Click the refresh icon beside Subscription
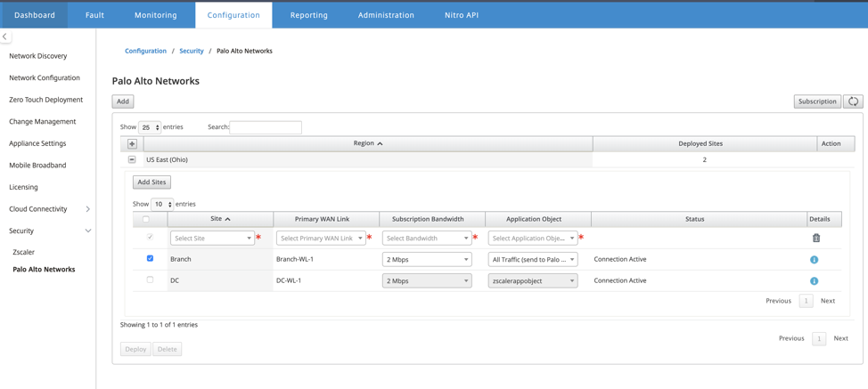This screenshot has height=389, width=868. [x=853, y=101]
